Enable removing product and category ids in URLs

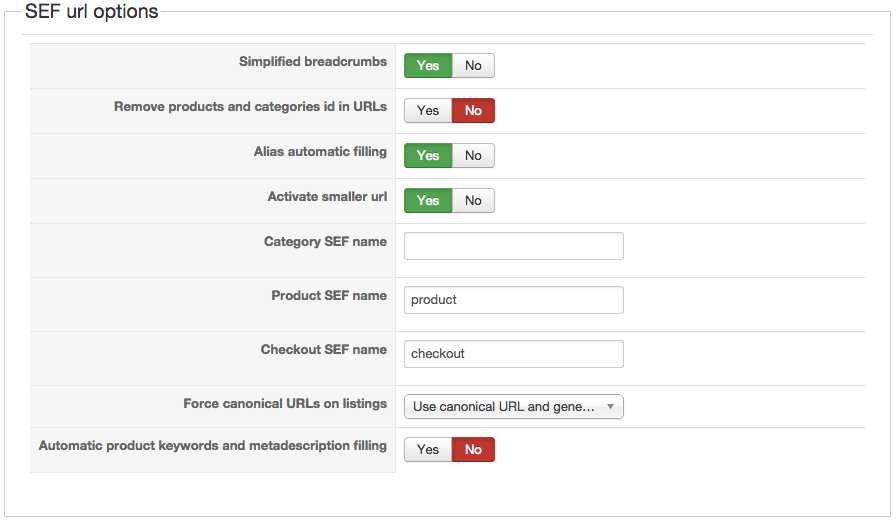pos(428,111)
